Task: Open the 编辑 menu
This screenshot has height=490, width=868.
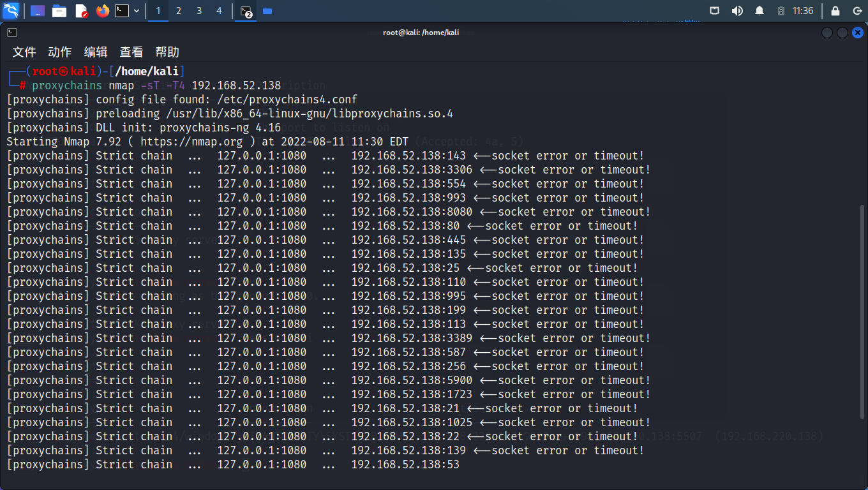Action: point(96,52)
